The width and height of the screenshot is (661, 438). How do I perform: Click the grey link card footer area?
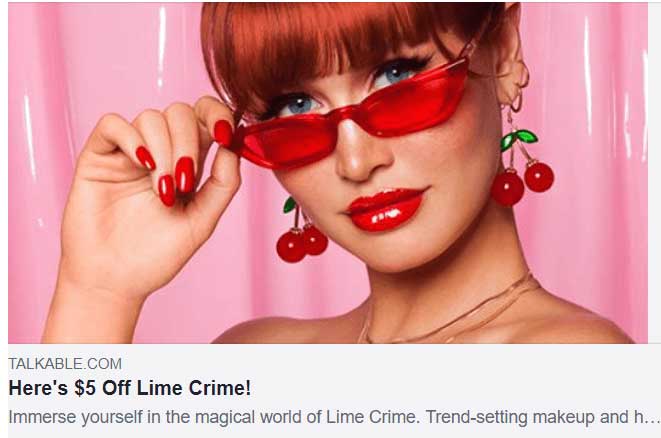(x=328, y=390)
